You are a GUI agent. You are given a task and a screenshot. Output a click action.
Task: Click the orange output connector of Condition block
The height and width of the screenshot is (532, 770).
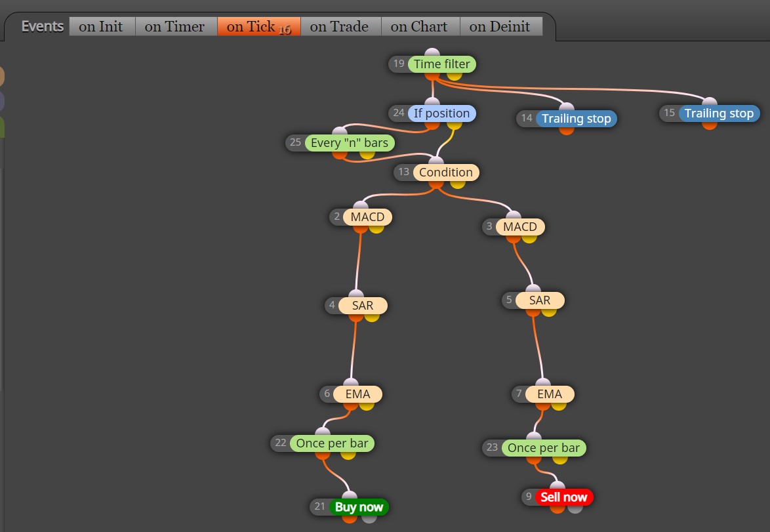tap(436, 184)
